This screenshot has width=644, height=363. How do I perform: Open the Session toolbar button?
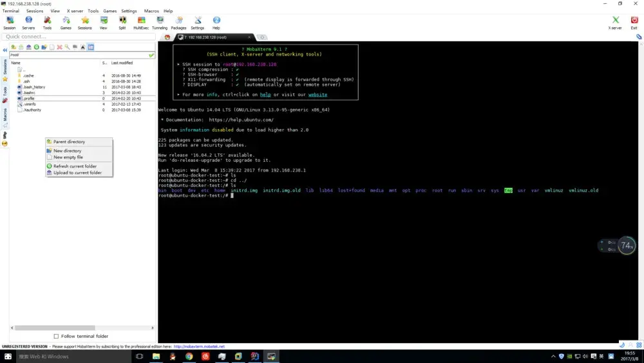(10, 23)
